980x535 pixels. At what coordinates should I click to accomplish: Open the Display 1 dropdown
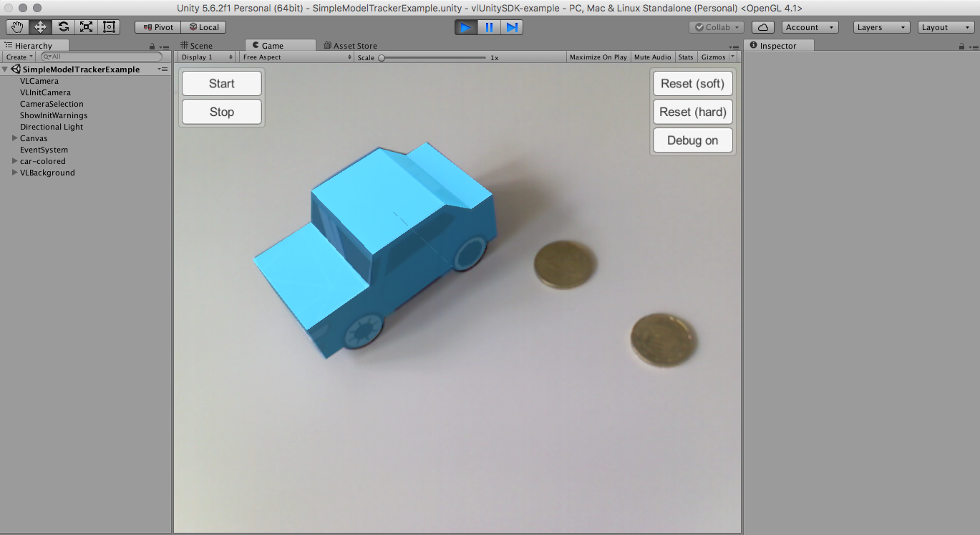point(207,57)
